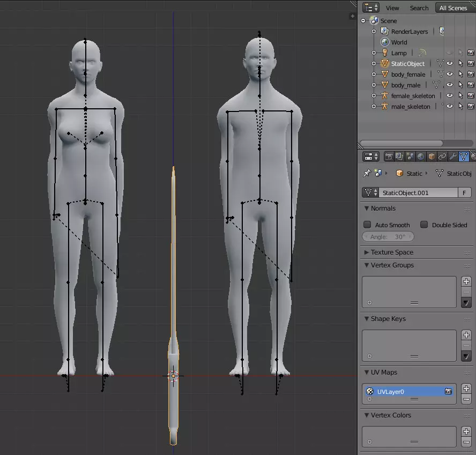Open the outliner display mode dropdown All Scenes
The width and height of the screenshot is (476, 455).
coord(453,8)
